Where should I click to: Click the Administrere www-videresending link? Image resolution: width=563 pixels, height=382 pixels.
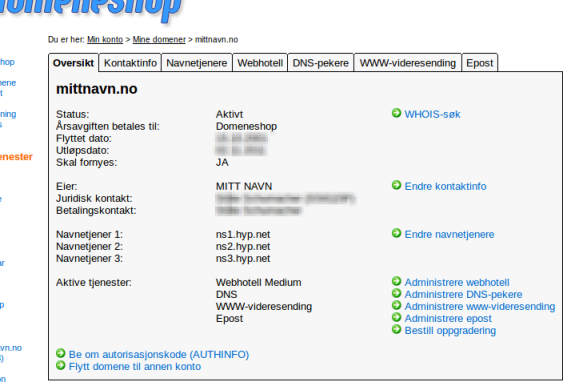[480, 307]
